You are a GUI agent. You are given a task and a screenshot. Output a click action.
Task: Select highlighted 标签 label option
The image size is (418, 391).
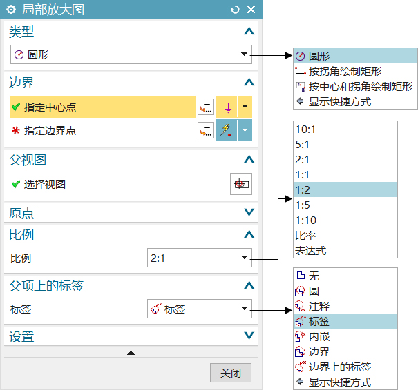(345, 321)
